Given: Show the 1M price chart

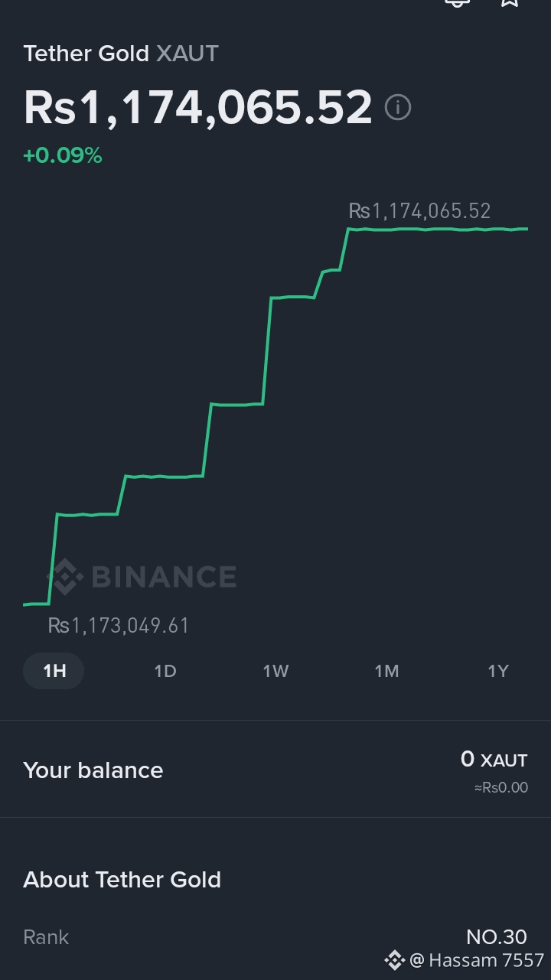Looking at the screenshot, I should (386, 671).
